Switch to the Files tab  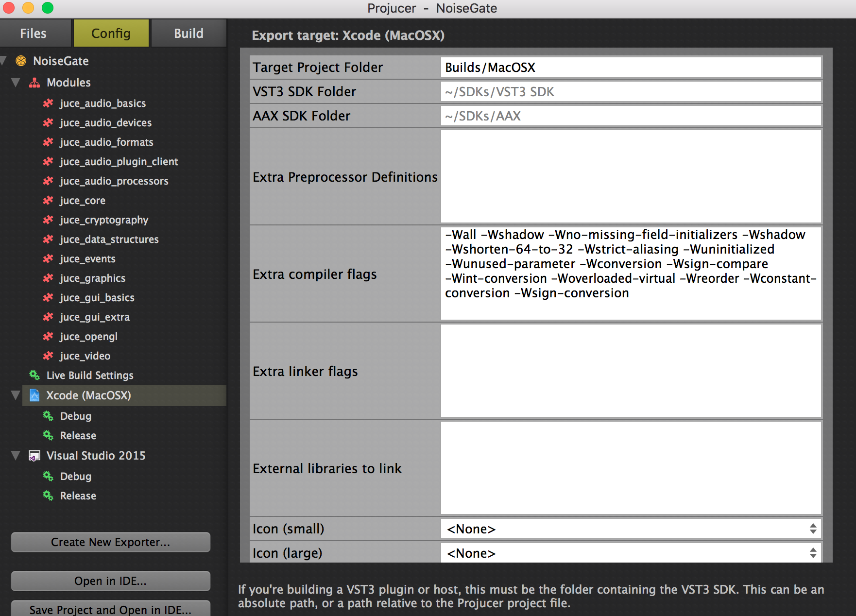(35, 33)
